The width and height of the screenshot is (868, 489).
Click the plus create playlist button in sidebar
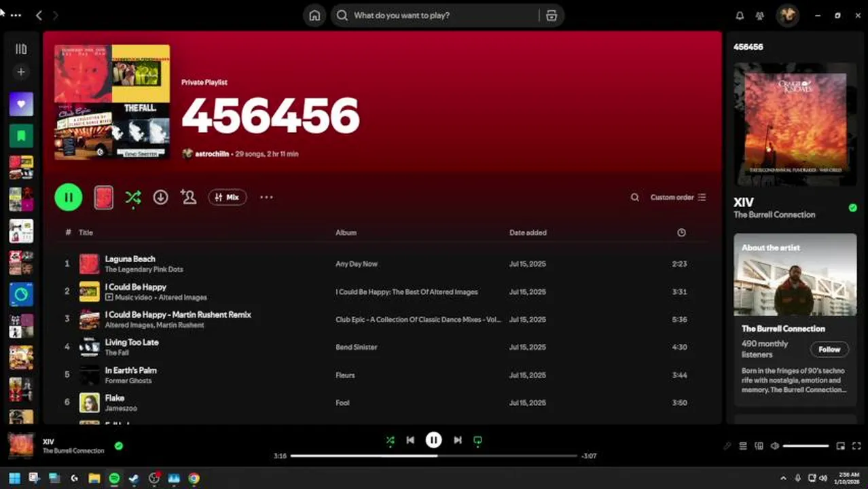21,72
